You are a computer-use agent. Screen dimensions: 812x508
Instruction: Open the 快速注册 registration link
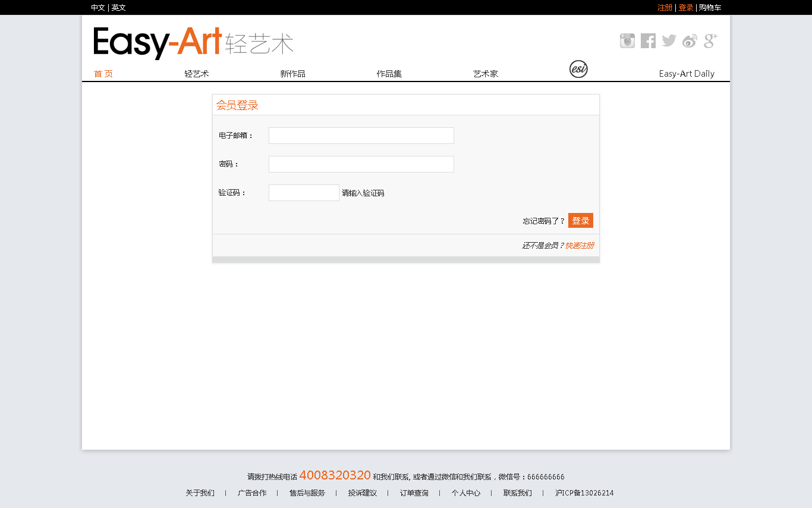tap(580, 246)
